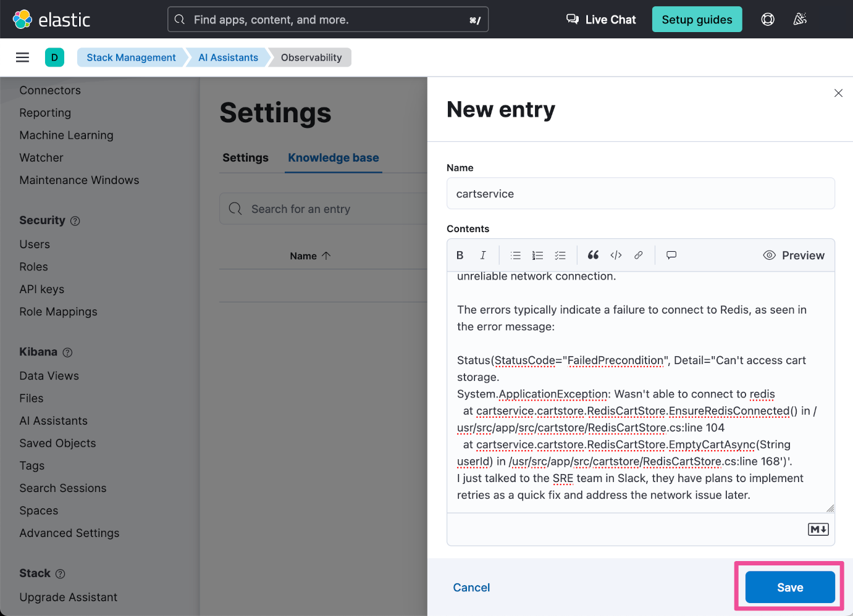The image size is (853, 616).
Task: Insert a code block
Action: point(616,256)
